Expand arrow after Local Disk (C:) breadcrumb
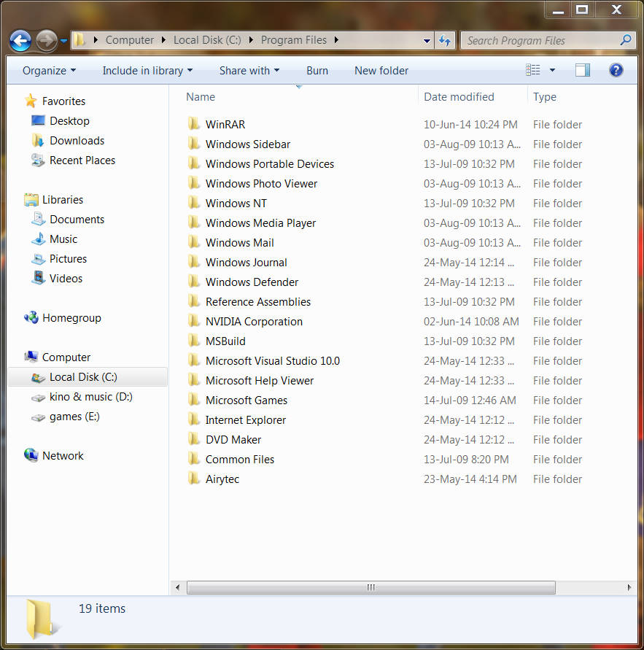 [251, 40]
